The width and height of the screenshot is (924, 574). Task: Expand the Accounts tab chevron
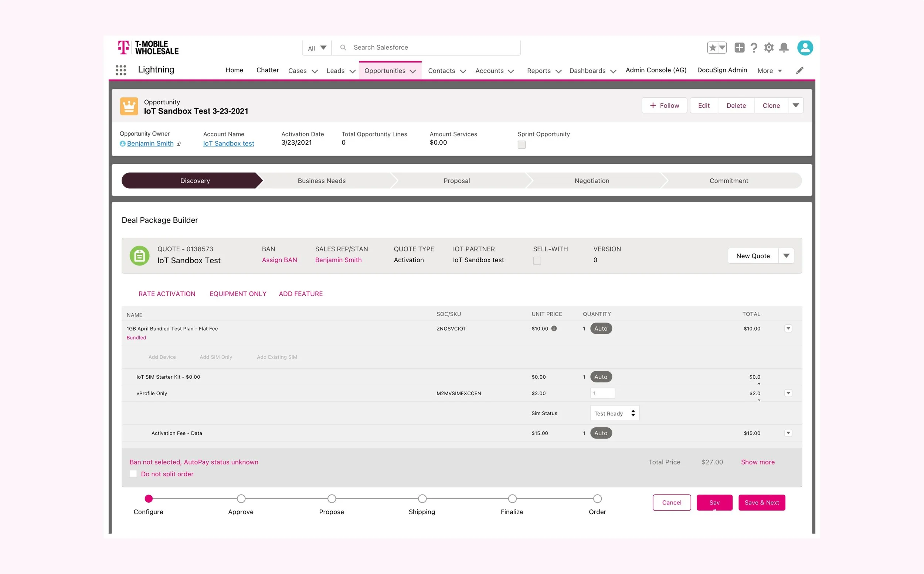pos(511,71)
